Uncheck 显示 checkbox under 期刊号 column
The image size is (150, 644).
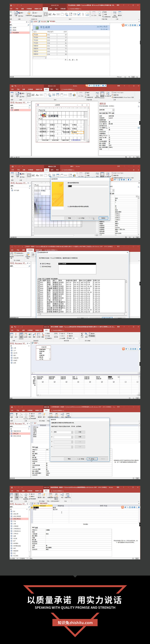102,382
